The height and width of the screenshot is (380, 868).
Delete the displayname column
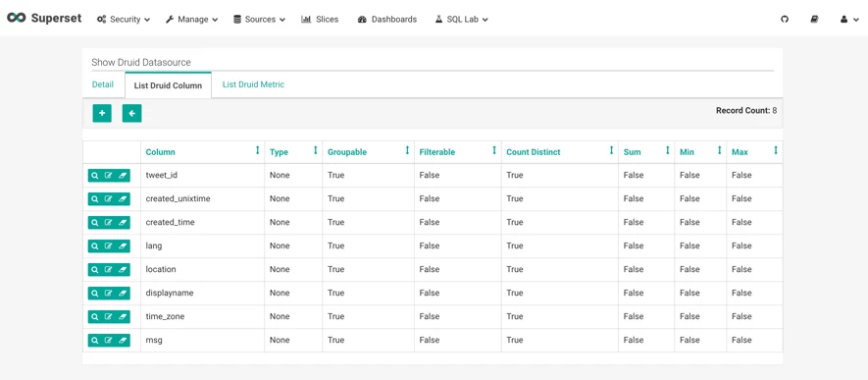tap(123, 293)
